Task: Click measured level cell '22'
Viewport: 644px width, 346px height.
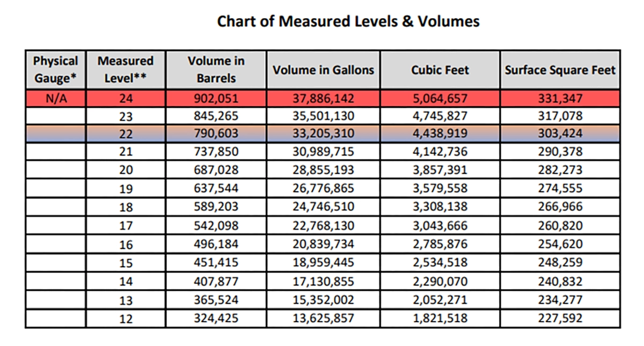Action: [x=126, y=134]
